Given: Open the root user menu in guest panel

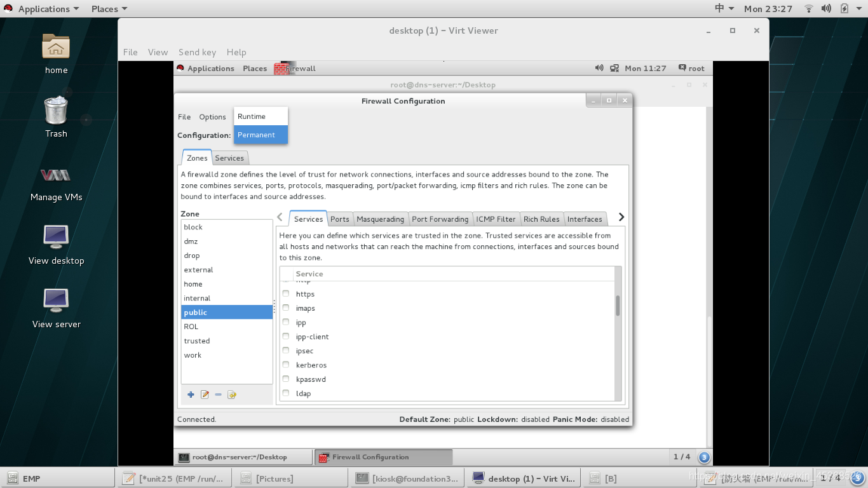Looking at the screenshot, I should pos(691,68).
